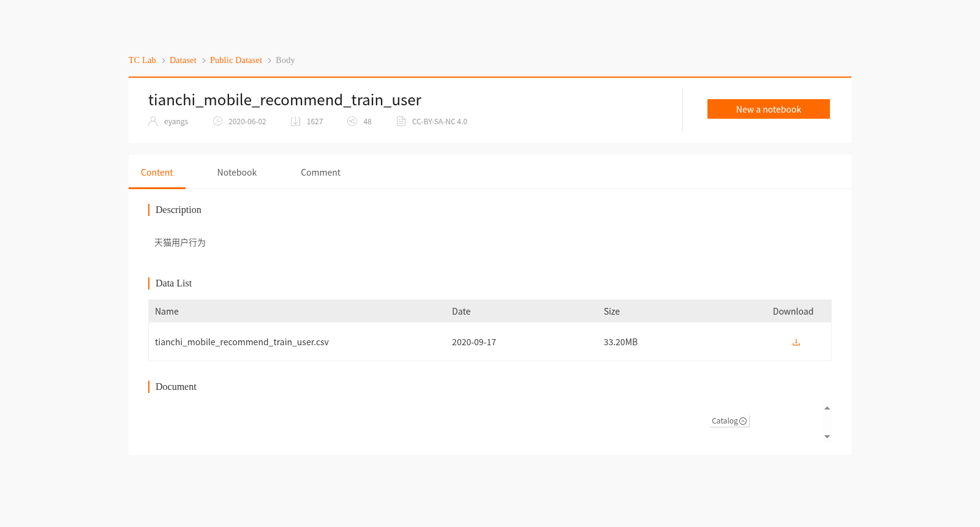Select the file name tianchi_mobile_recommend_train_user.csv
Screen dimensions: 980x527
(x=242, y=342)
